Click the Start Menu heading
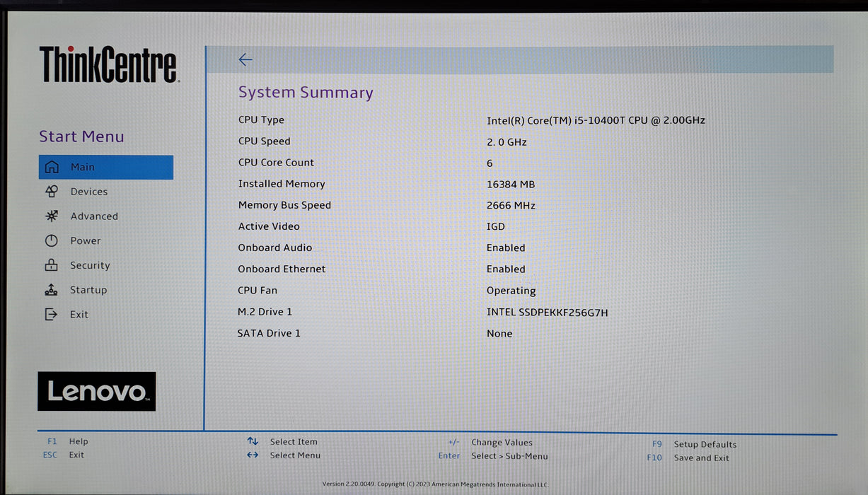The image size is (868, 495). [81, 136]
